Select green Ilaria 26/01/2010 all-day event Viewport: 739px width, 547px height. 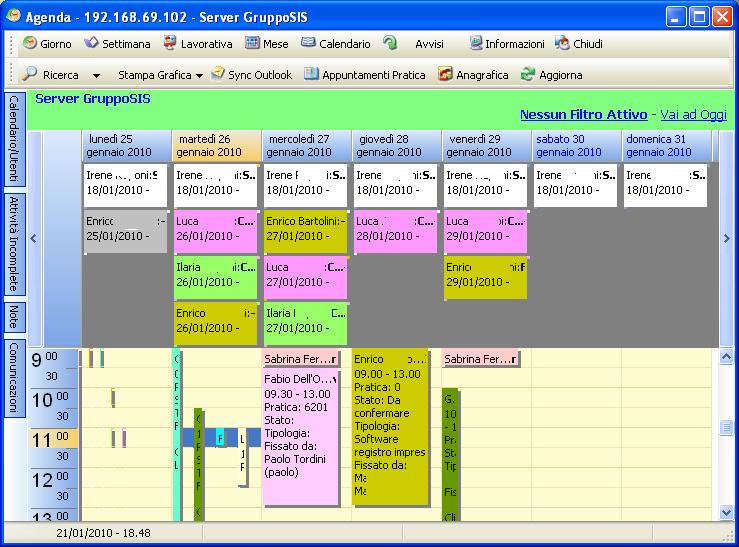point(215,277)
